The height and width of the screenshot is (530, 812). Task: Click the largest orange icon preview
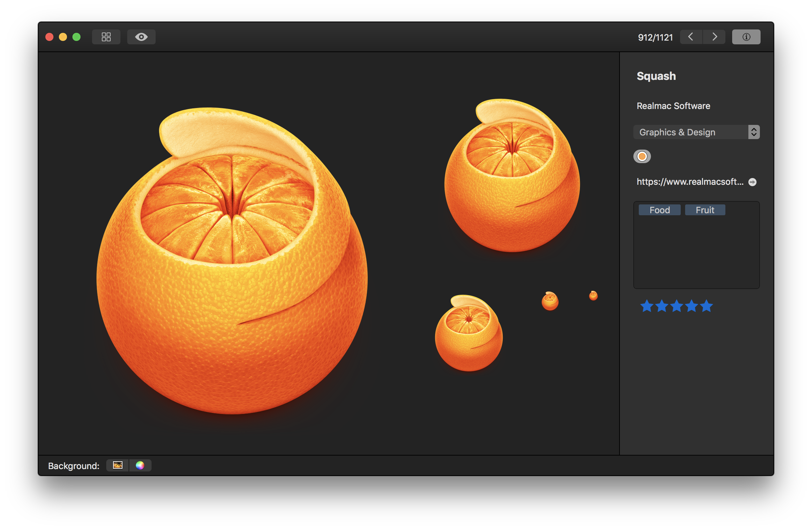[232, 261]
